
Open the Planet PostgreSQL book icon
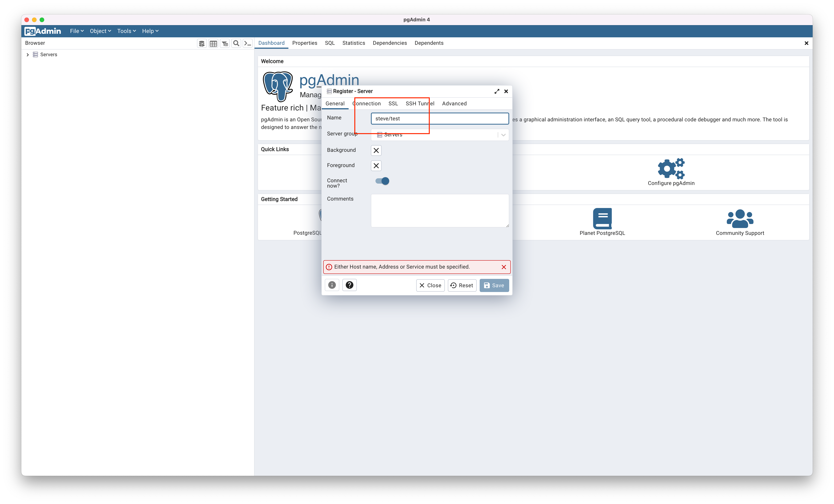click(602, 218)
